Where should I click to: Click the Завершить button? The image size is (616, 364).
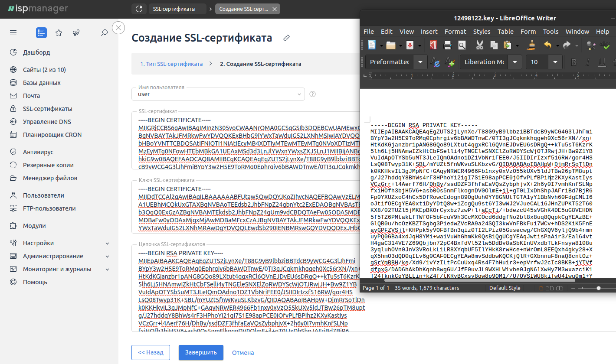click(201, 352)
